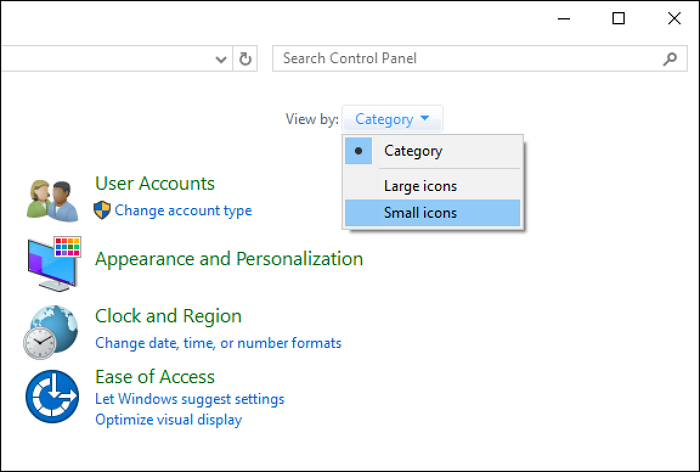The width and height of the screenshot is (700, 472).
Task: Open the Appearance and Personalization monitor icon
Action: (x=54, y=264)
